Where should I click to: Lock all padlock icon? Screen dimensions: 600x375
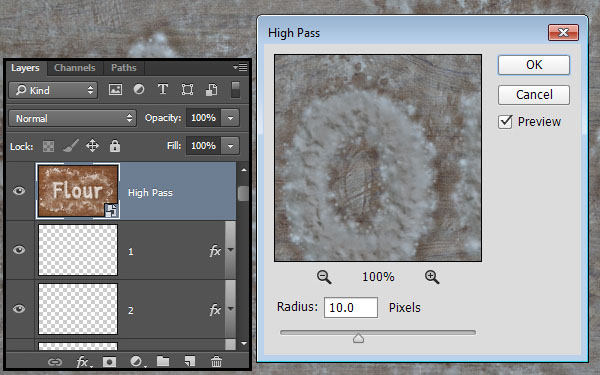(x=115, y=146)
